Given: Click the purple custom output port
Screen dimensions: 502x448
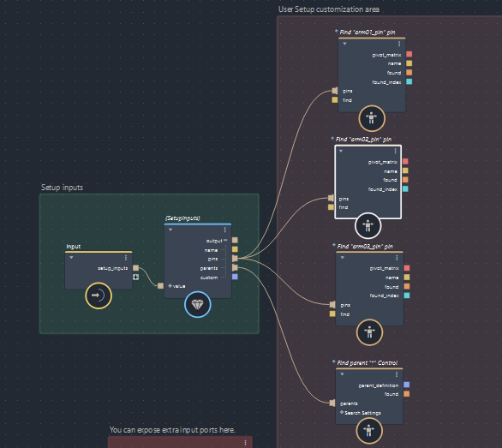Looking at the screenshot, I should (235, 277).
